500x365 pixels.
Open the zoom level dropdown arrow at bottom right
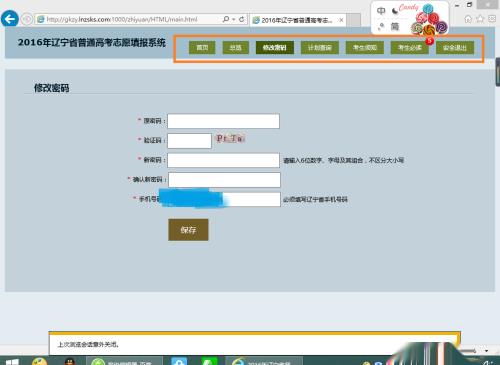click(x=486, y=351)
